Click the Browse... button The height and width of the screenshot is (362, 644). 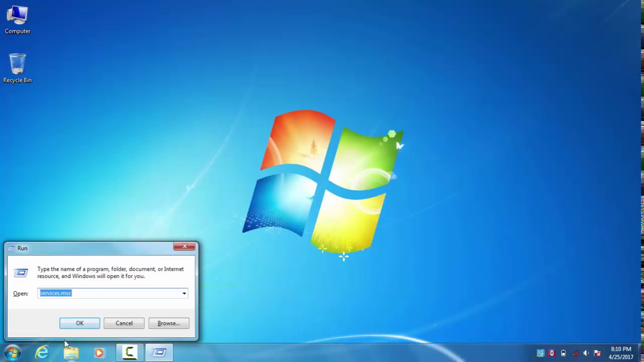[x=169, y=323]
